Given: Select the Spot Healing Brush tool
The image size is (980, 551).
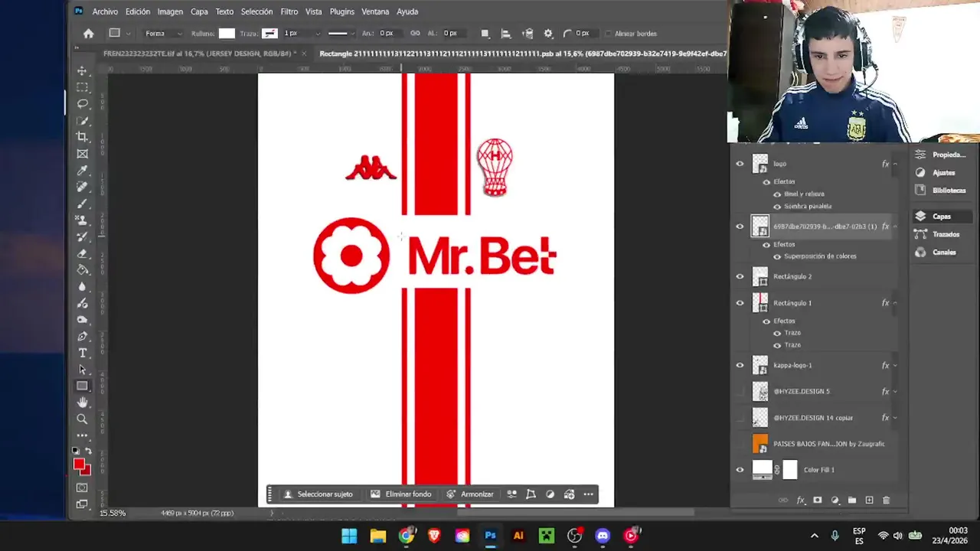Looking at the screenshot, I should [82, 187].
